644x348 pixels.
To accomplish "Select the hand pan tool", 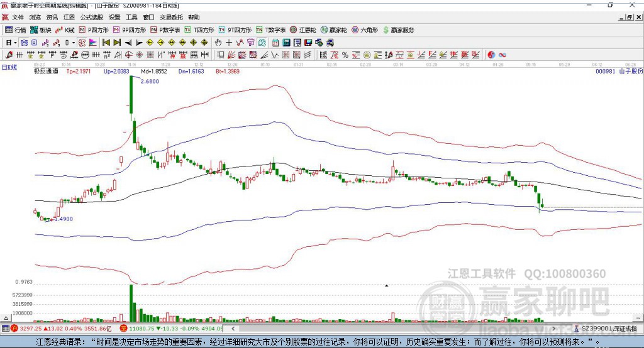I will (218, 43).
